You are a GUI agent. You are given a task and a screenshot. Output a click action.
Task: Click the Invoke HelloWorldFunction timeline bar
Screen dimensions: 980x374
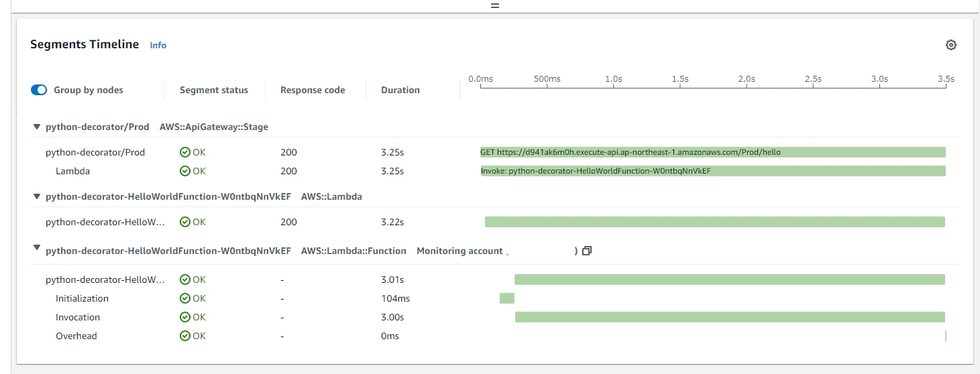(x=712, y=171)
